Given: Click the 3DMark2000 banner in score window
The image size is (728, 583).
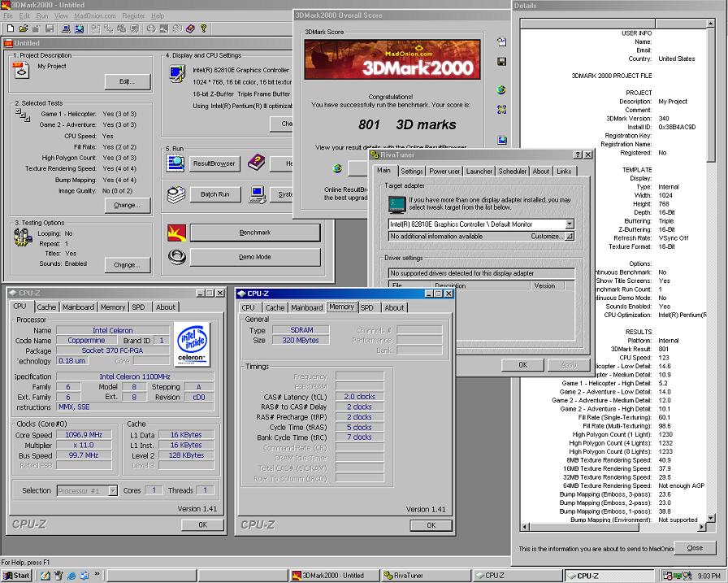Looking at the screenshot, I should [x=392, y=59].
